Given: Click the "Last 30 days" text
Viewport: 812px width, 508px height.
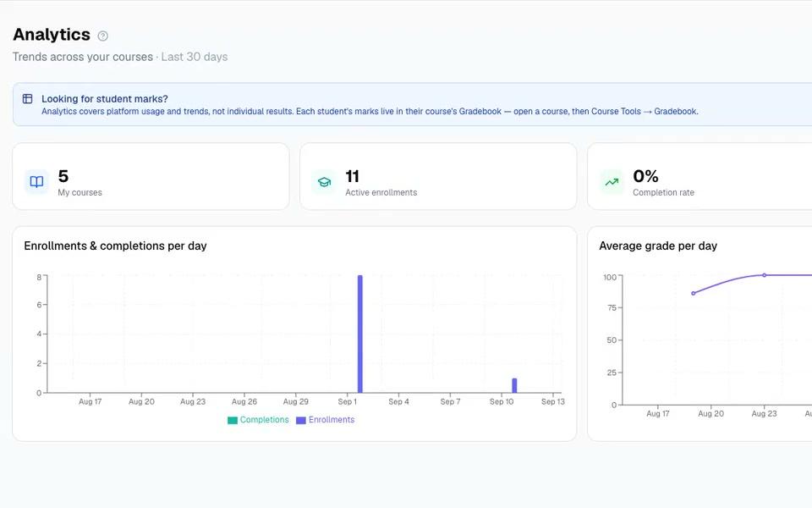Looking at the screenshot, I should [195, 57].
